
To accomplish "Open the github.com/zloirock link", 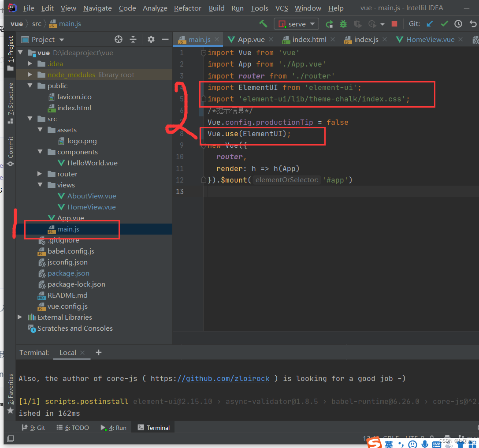I will 223,379.
